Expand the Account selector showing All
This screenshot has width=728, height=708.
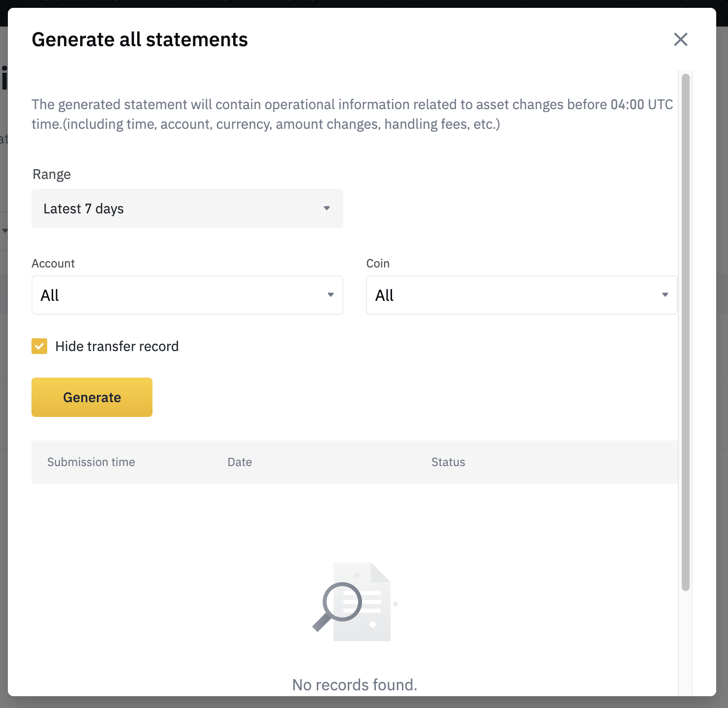coord(187,295)
